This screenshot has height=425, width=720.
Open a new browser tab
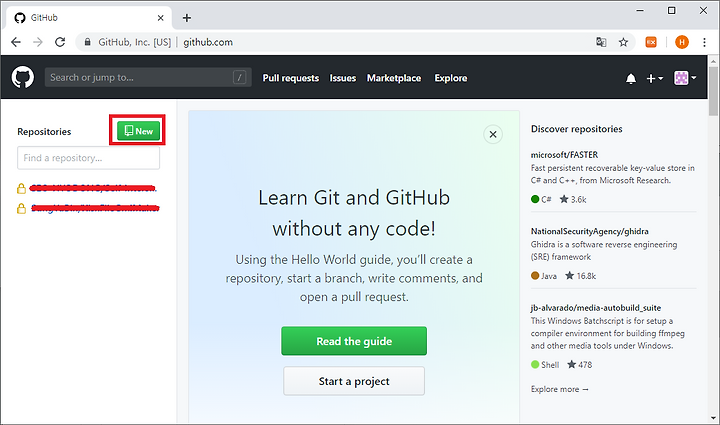pos(186,18)
